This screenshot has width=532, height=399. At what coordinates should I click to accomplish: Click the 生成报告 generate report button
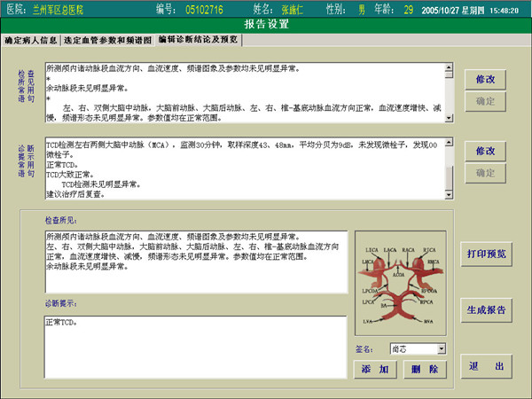[485, 310]
